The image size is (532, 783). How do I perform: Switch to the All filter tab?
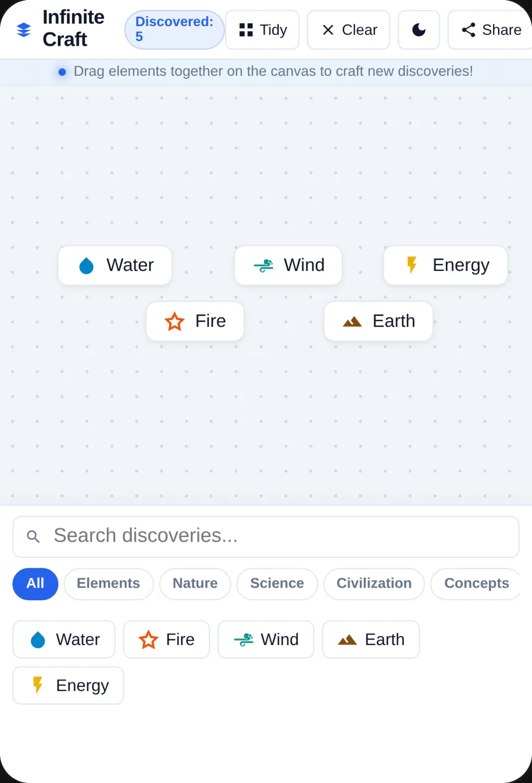tap(35, 584)
